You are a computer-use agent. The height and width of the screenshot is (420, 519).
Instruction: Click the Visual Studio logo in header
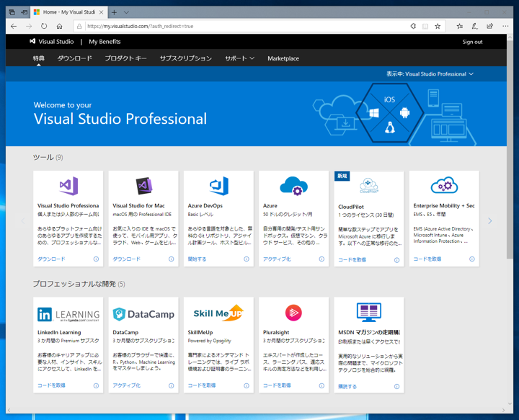[x=32, y=41]
